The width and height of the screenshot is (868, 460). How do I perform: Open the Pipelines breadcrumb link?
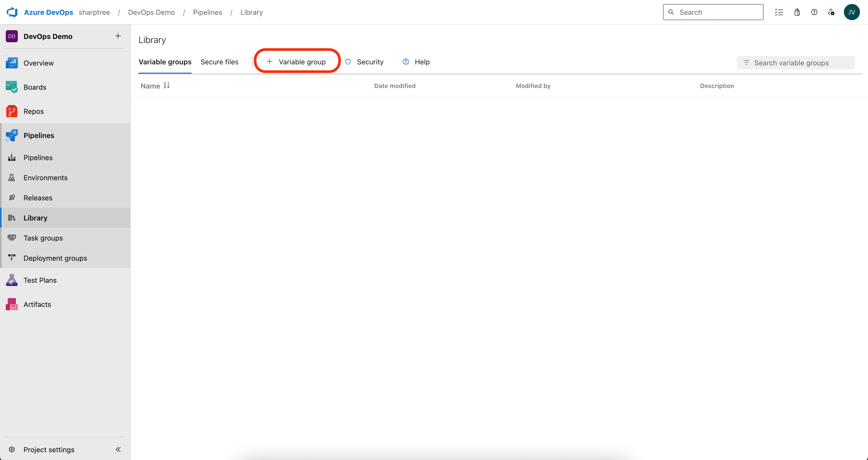[207, 12]
